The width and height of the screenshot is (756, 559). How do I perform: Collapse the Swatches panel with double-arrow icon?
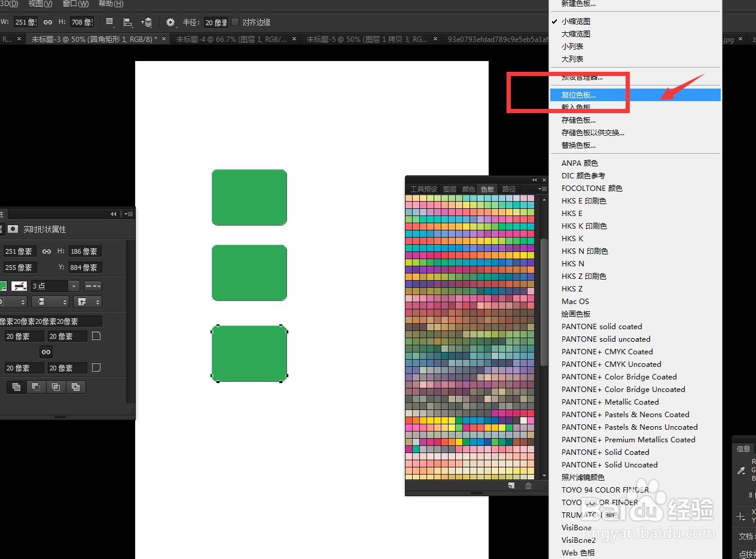point(535,180)
